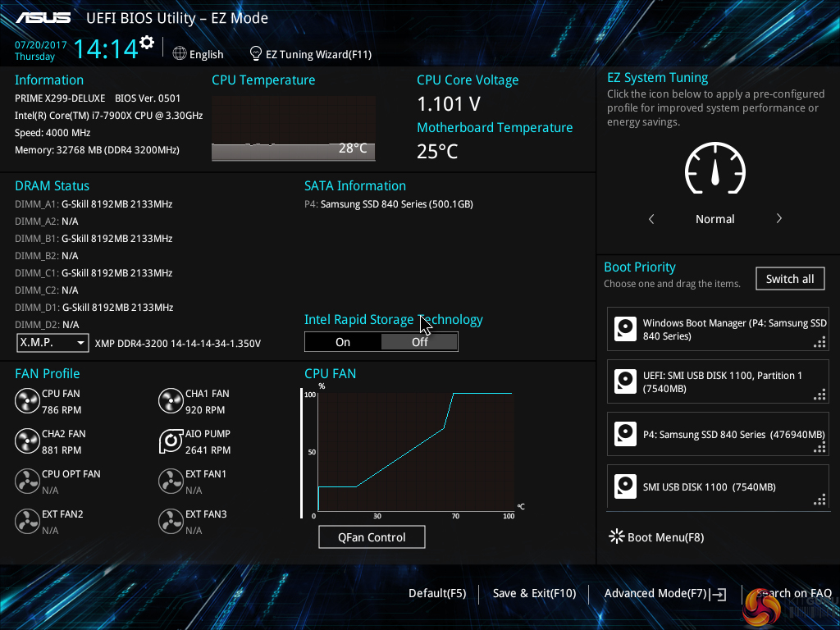This screenshot has height=630, width=840.
Task: Click the SMI USB DISK 1100 (7540MB) disk icon
Action: pos(625,486)
